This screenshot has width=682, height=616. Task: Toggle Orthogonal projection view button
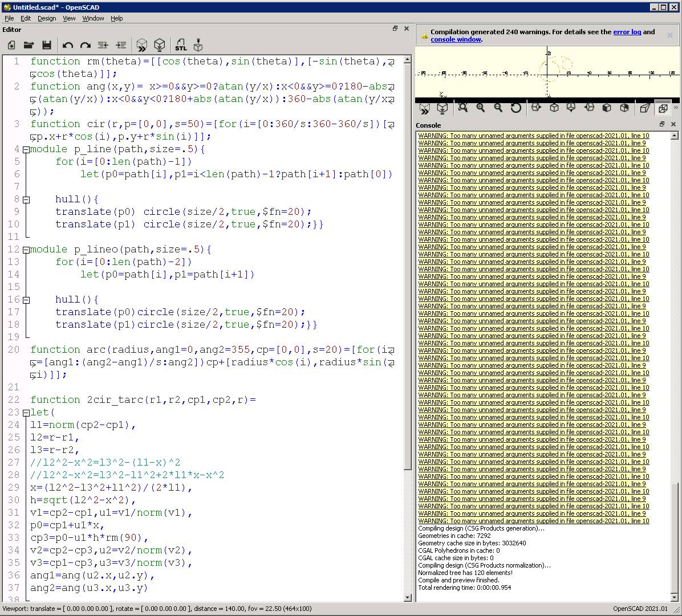tap(663, 108)
